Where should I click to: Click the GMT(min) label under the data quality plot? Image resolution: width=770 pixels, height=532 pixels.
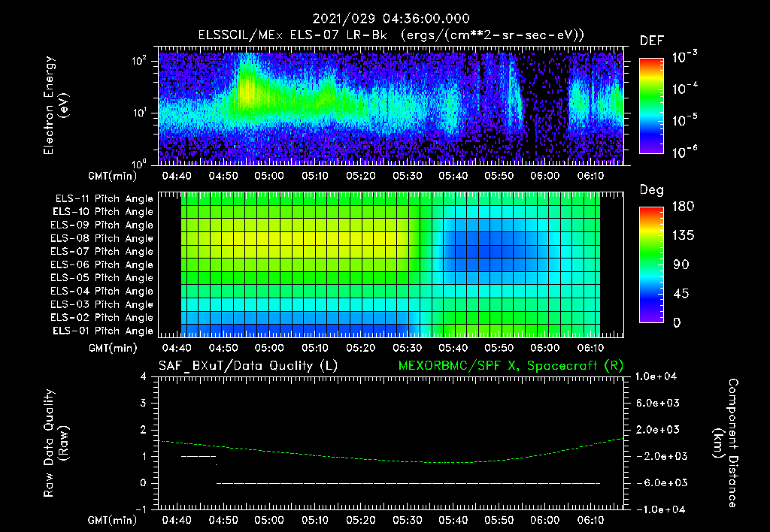pyautogui.click(x=113, y=520)
